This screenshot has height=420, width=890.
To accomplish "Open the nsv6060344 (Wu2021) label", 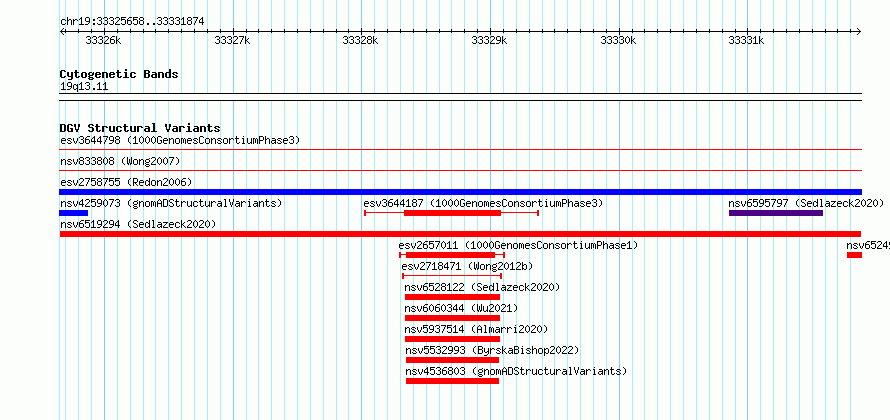I will pos(461,308).
